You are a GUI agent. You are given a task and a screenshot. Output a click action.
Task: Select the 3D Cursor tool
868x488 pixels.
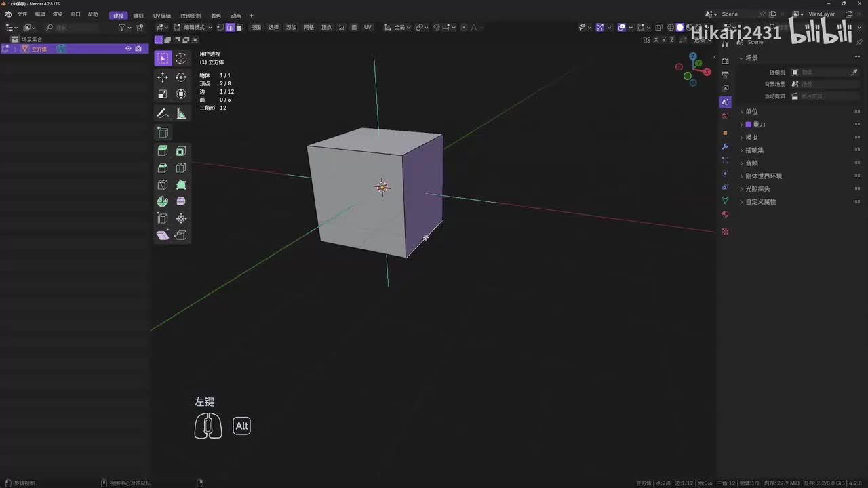coord(181,58)
